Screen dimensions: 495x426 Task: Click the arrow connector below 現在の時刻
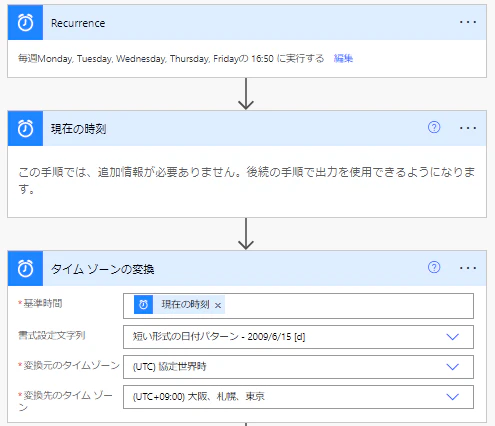pyautogui.click(x=246, y=234)
